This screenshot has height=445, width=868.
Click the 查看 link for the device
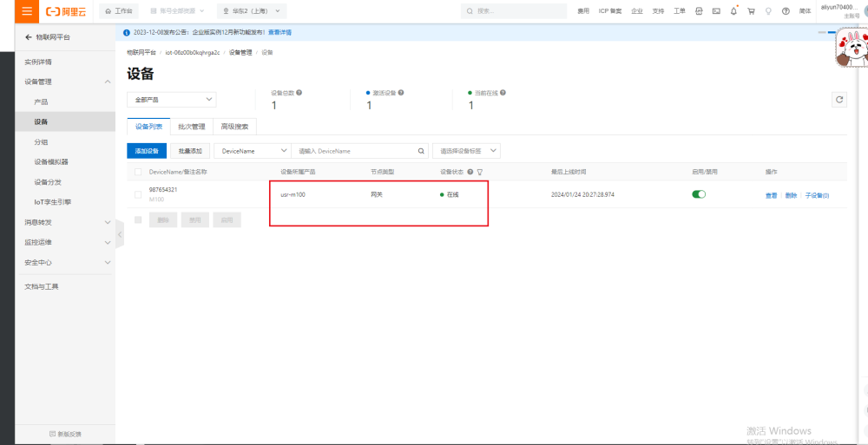pyautogui.click(x=771, y=195)
